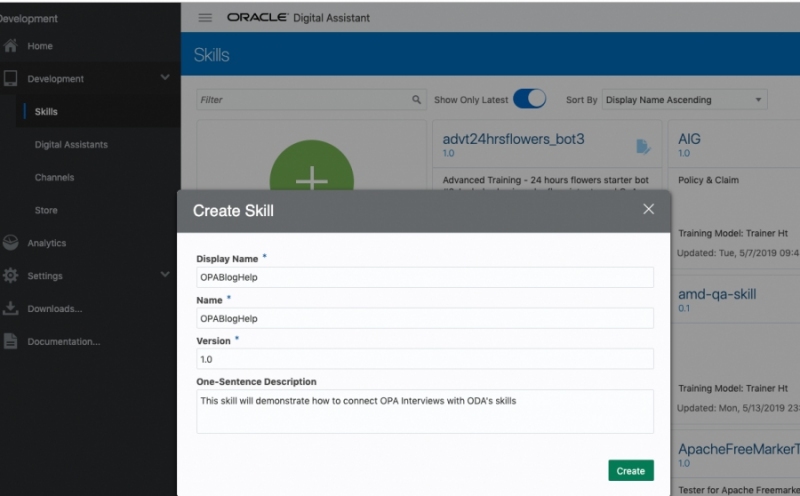The height and width of the screenshot is (496, 800).
Task: Open Analytics in the sidebar
Action: 46,243
